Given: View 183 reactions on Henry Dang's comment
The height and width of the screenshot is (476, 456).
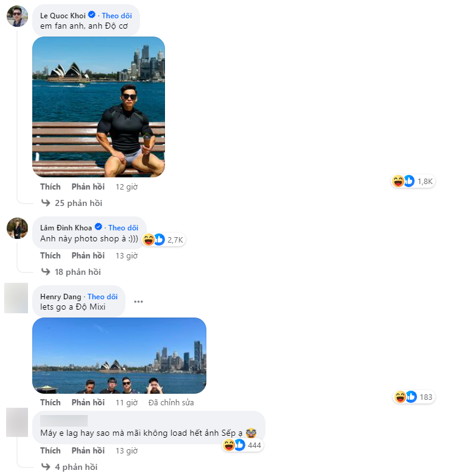Looking at the screenshot, I should point(414,397).
